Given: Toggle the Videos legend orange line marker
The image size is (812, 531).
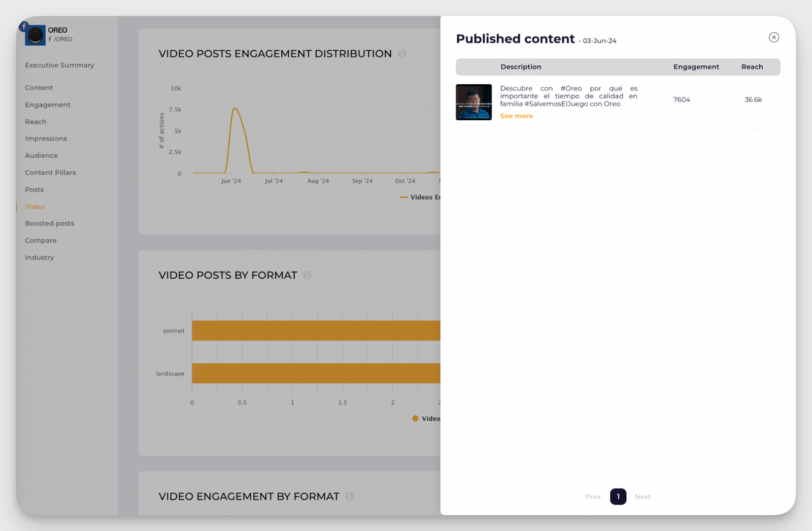Looking at the screenshot, I should pos(404,197).
